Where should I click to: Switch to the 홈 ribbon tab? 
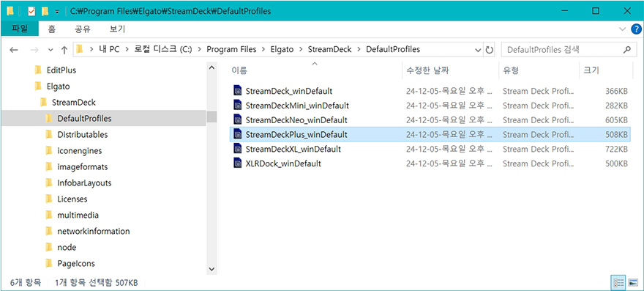(x=51, y=29)
